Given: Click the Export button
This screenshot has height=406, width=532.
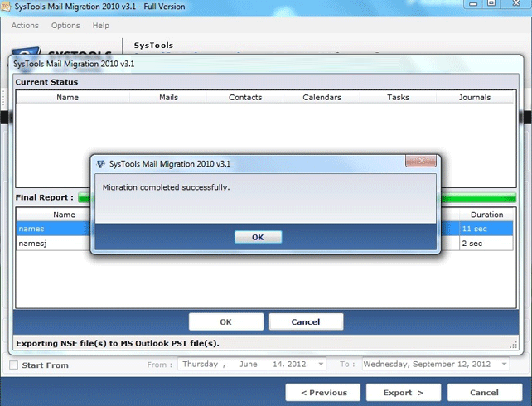Looking at the screenshot, I should point(404,393).
